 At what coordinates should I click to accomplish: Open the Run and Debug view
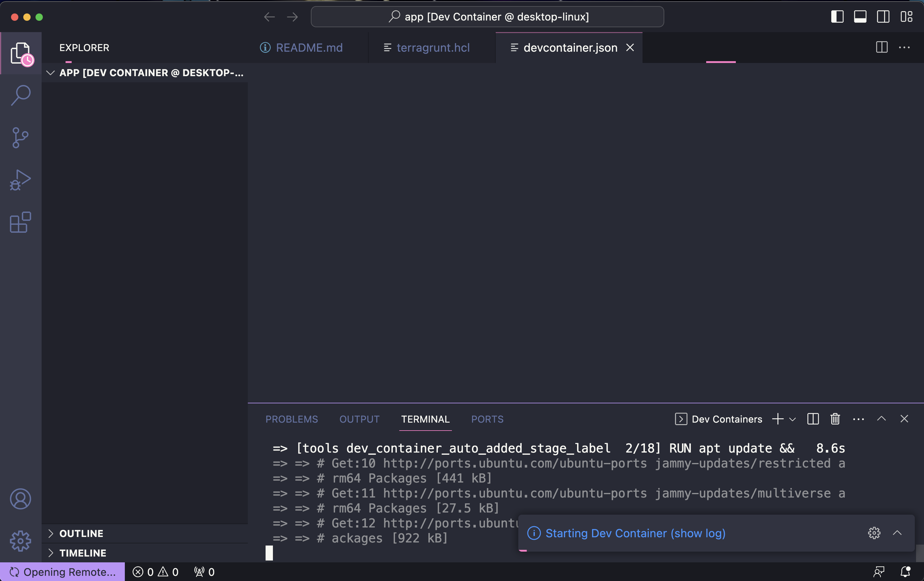tap(21, 180)
